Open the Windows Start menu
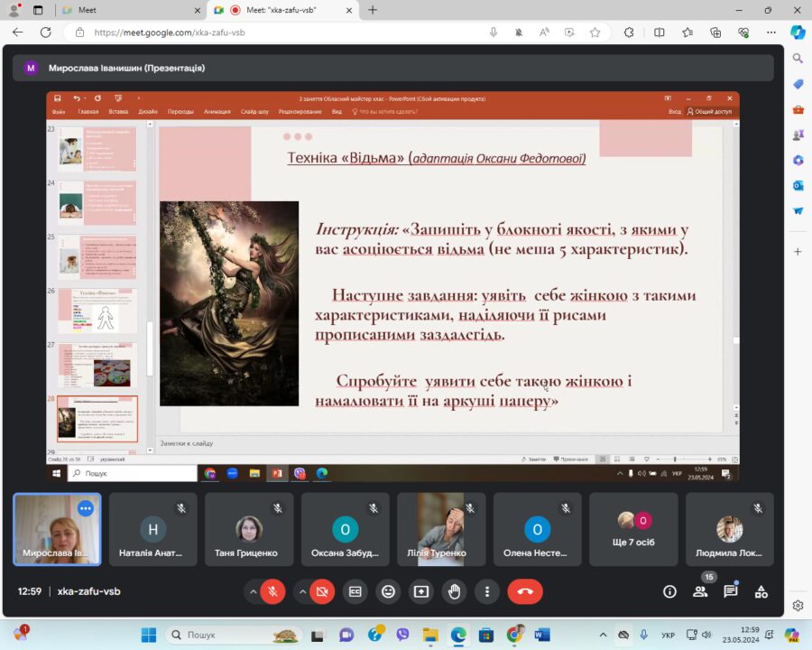812x650 pixels. coord(149,635)
